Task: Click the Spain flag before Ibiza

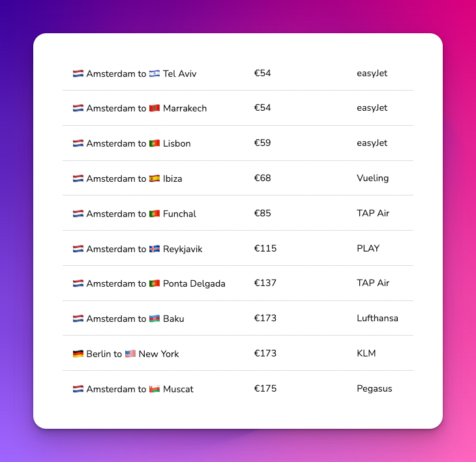Action: pos(155,179)
